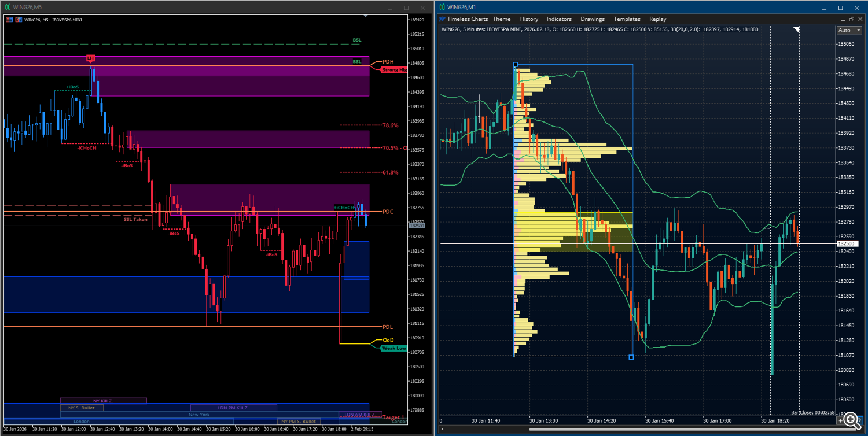
Task: Click the left arrow of the horizontal scrollbar
Action: pyautogui.click(x=442, y=429)
